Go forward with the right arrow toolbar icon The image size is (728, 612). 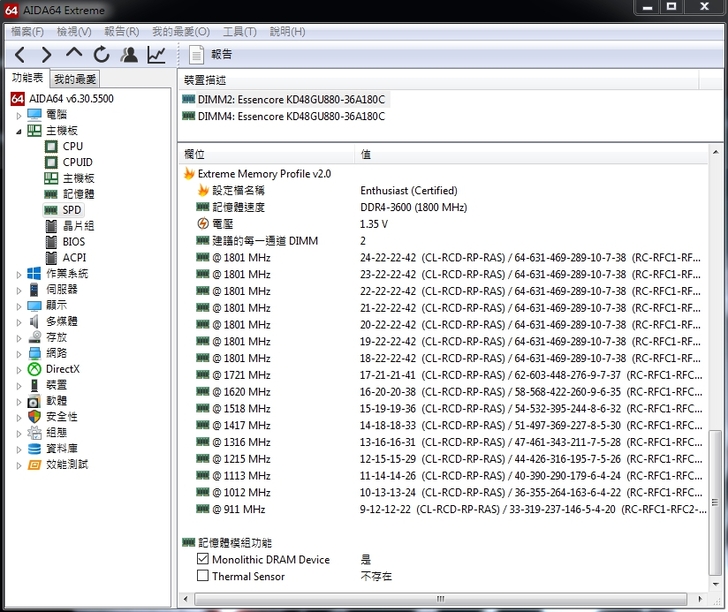coord(46,55)
